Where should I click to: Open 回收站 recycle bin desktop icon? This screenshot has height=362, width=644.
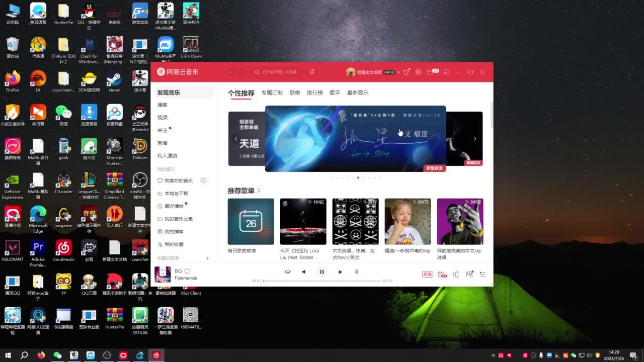point(13,48)
